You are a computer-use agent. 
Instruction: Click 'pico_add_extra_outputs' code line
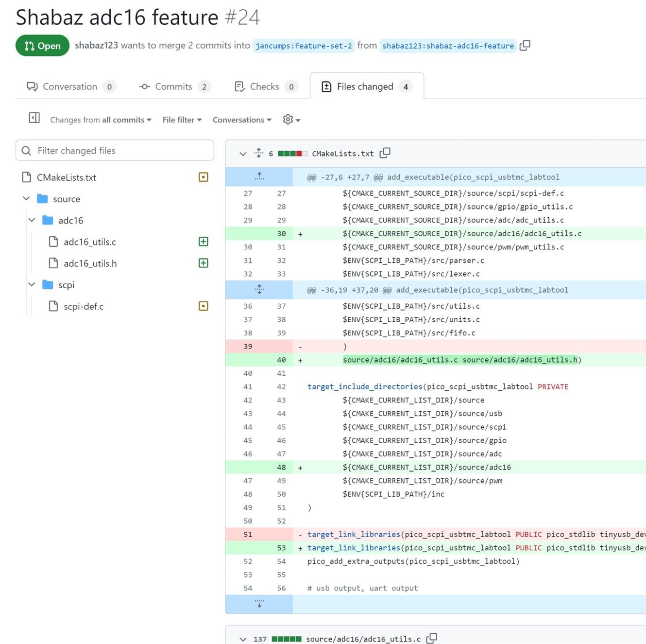pos(413,561)
